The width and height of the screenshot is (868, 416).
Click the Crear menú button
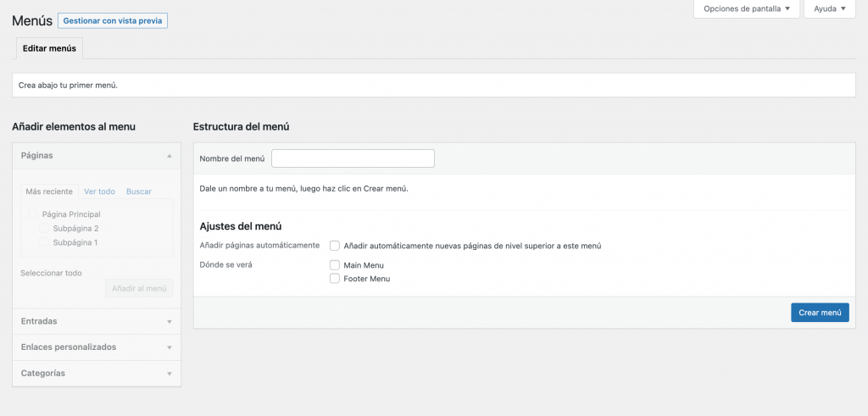pos(820,313)
